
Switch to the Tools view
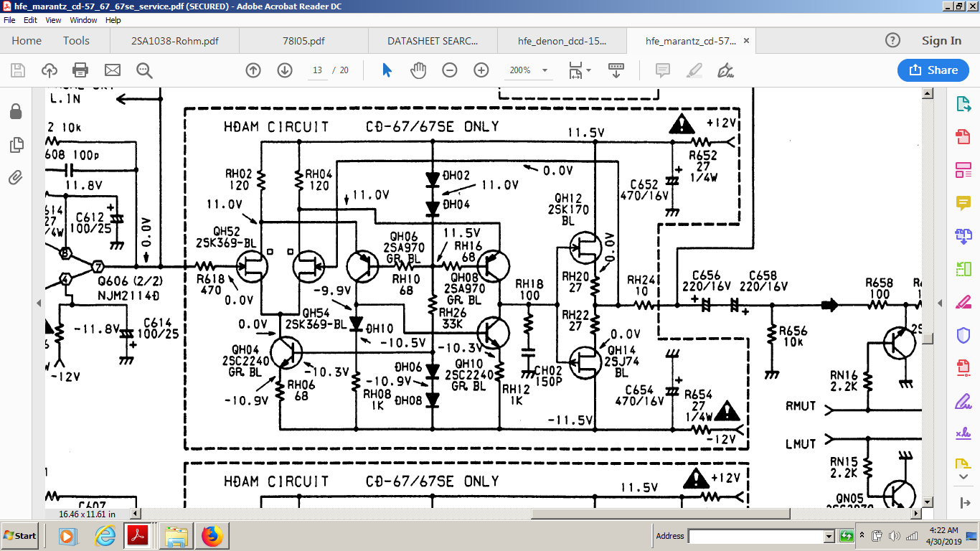[76, 41]
